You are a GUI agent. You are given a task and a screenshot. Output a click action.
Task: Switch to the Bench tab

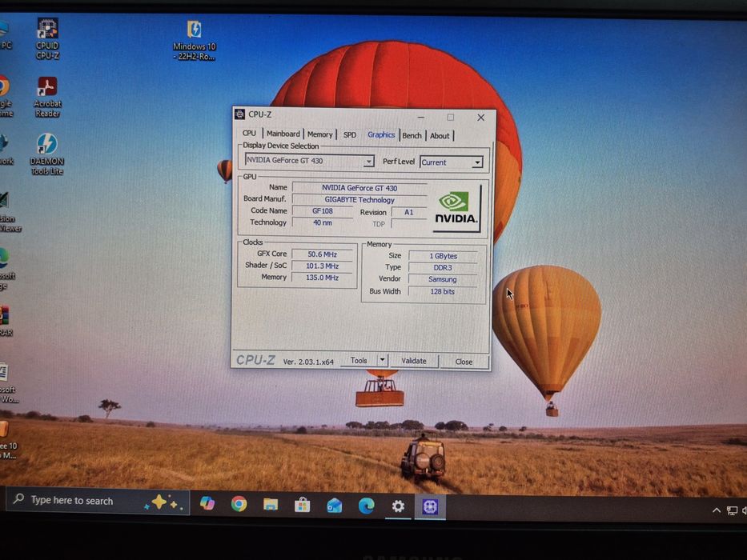coord(412,135)
